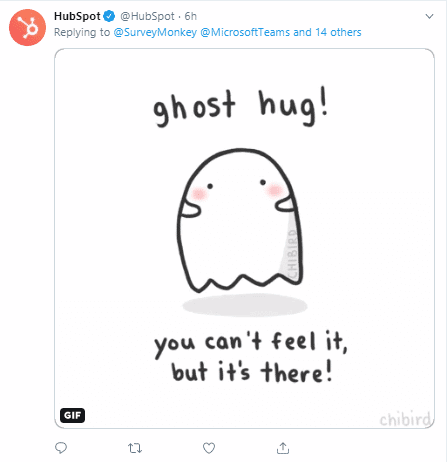Click the 'Replying to' label

tap(82, 32)
